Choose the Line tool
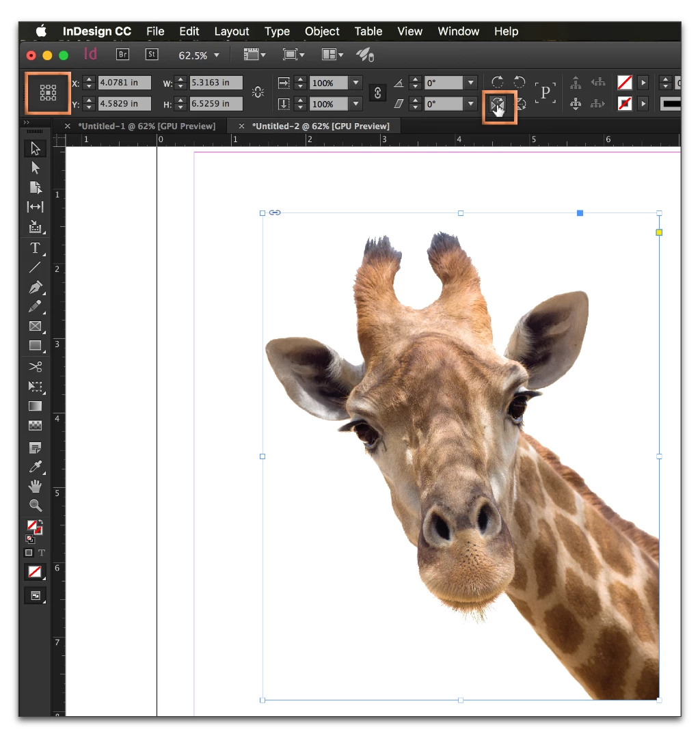Viewport: 700px width, 738px height. coord(36,267)
